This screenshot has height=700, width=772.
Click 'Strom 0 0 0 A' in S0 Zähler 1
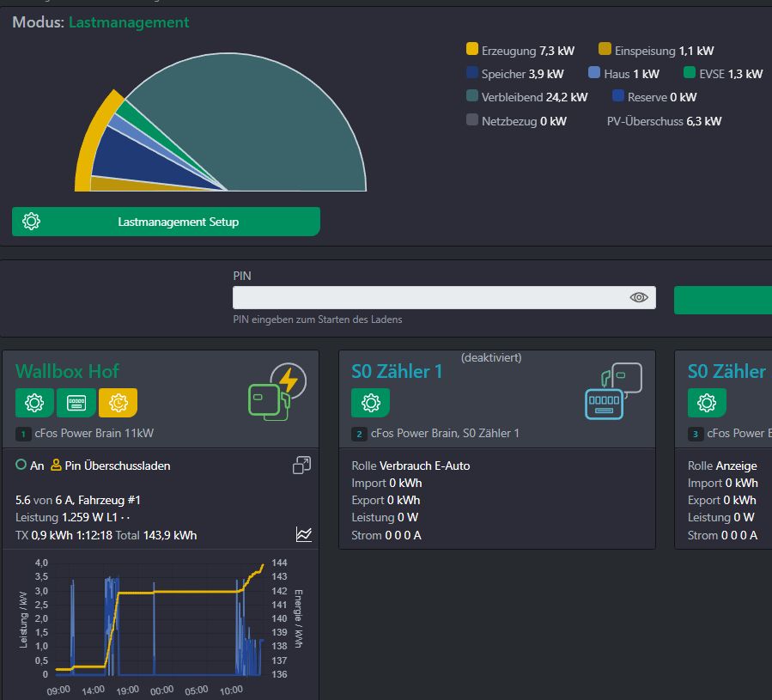(386, 535)
